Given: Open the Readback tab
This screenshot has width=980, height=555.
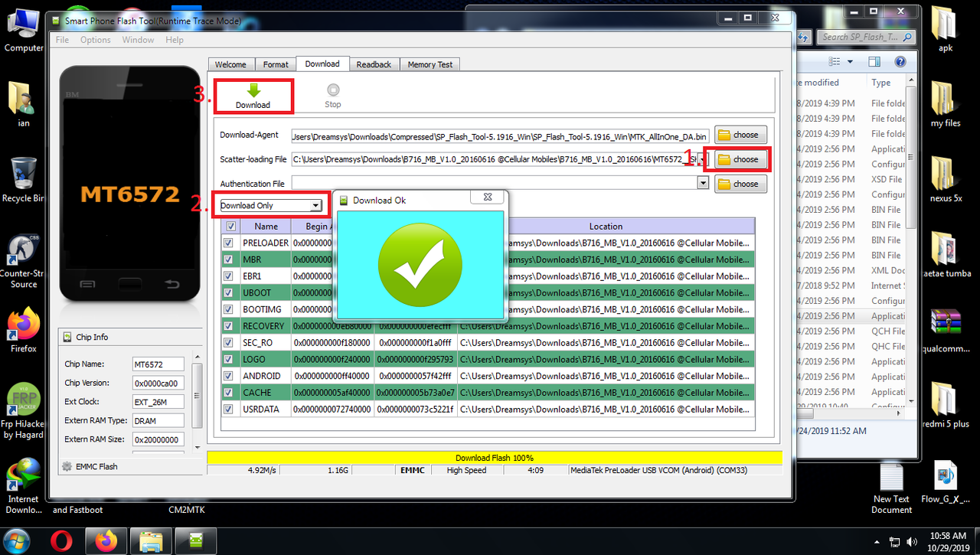Looking at the screenshot, I should pos(374,64).
